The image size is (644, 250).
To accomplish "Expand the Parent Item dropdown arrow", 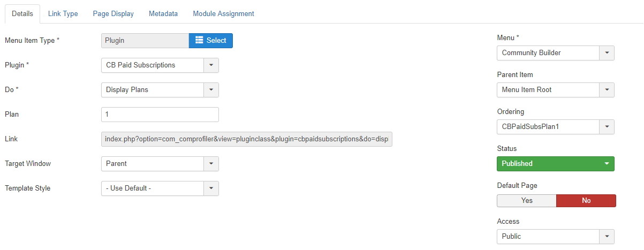I will (x=607, y=90).
